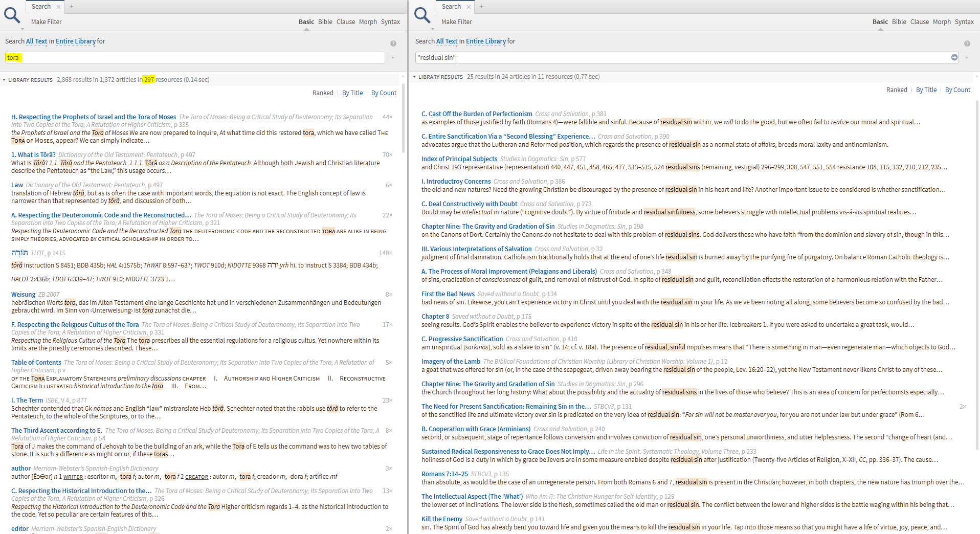Run the "residual sin" search with arrow button
The image size is (980, 534).
[954, 57]
